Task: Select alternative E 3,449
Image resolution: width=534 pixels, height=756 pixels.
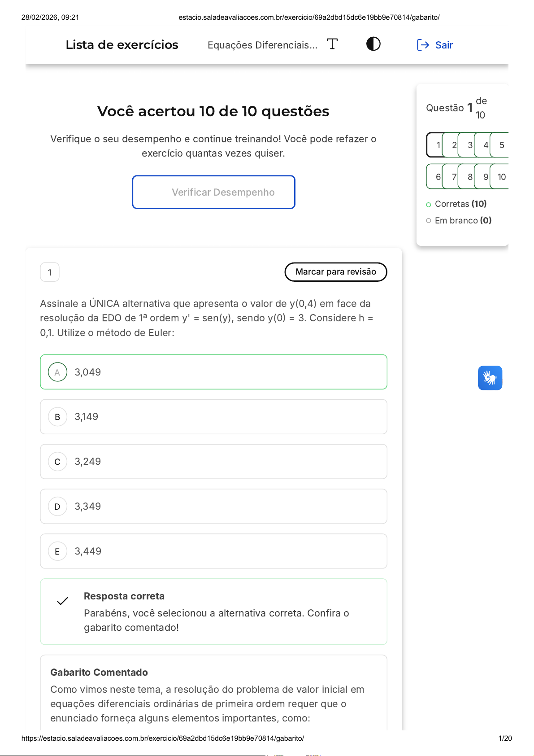Action: pos(213,551)
